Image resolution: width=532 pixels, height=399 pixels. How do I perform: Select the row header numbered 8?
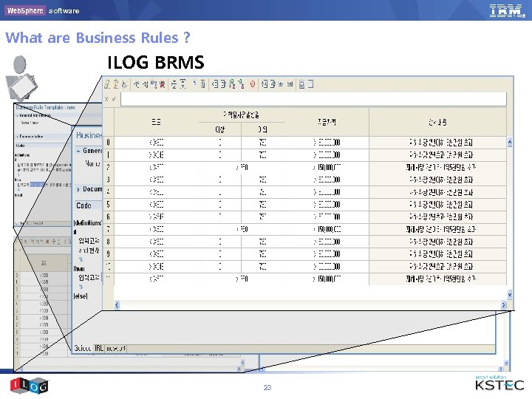(108, 242)
